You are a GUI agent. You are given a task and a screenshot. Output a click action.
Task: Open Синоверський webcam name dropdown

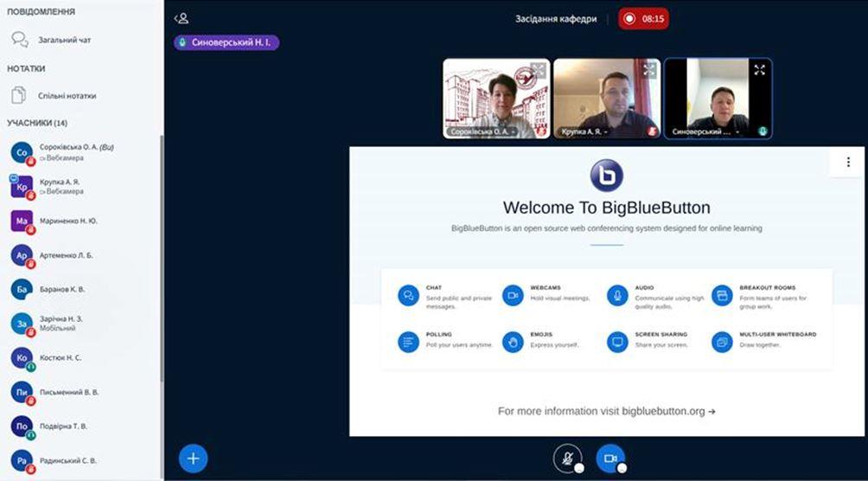(705, 131)
